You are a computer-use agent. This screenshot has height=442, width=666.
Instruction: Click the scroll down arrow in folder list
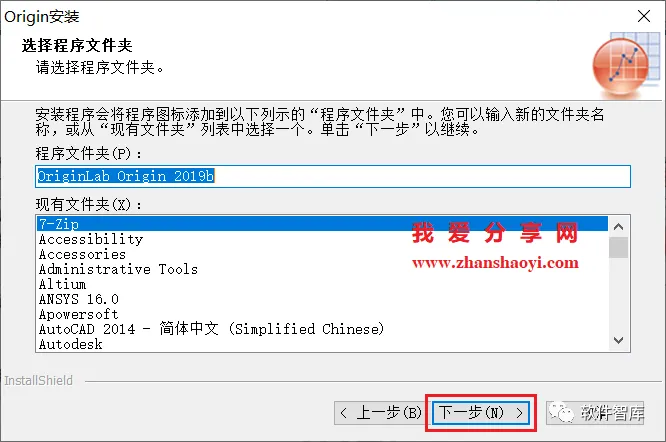[x=618, y=340]
